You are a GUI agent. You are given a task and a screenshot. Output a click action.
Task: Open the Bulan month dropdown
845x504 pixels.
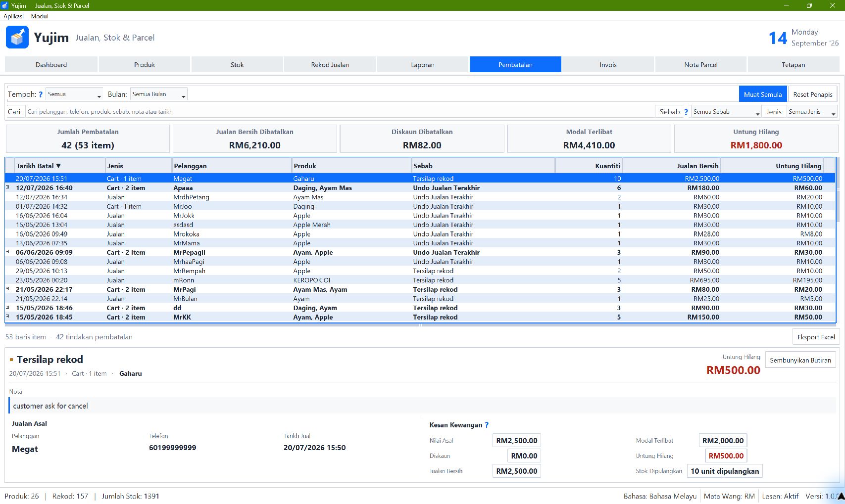tap(159, 94)
